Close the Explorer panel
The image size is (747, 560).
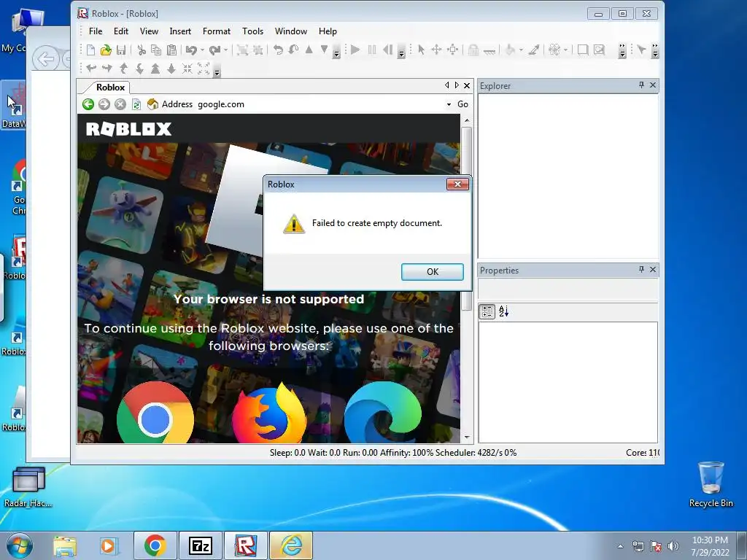pos(653,85)
